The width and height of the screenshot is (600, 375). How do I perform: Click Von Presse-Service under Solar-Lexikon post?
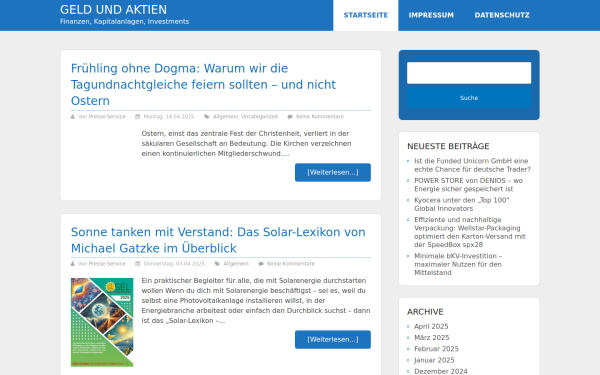click(x=101, y=264)
